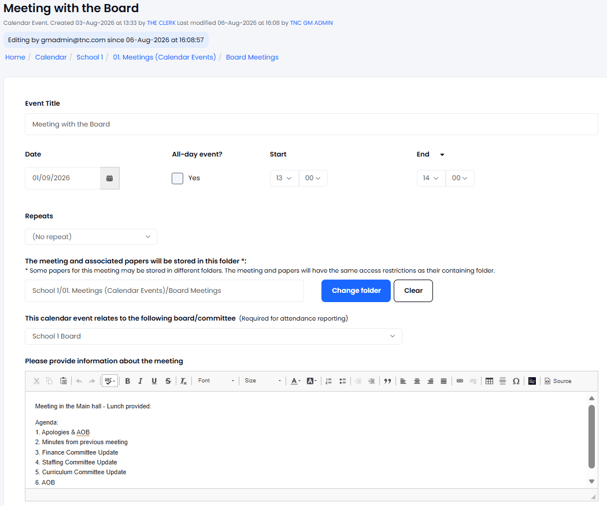607x506 pixels.
Task: Insert a hyperlink
Action: pyautogui.click(x=460, y=381)
